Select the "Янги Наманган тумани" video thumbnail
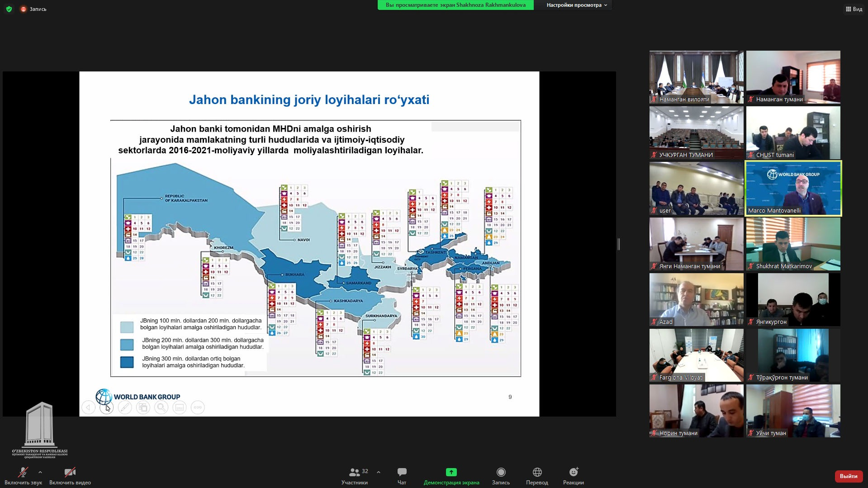 697,244
